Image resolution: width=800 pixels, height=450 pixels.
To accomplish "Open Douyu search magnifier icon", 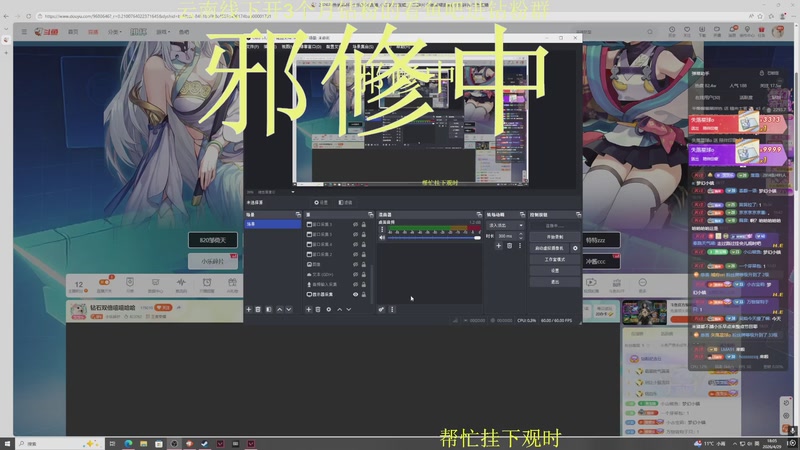I will [x=649, y=32].
